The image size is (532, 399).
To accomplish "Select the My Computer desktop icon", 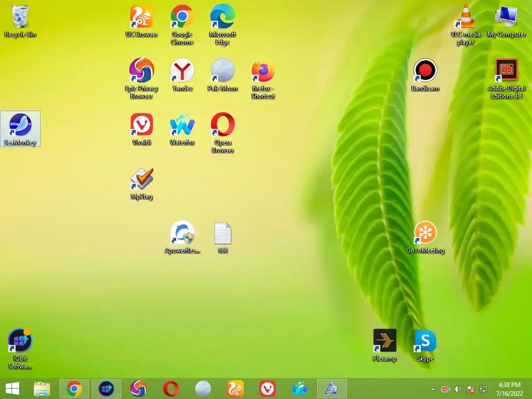I will (507, 21).
